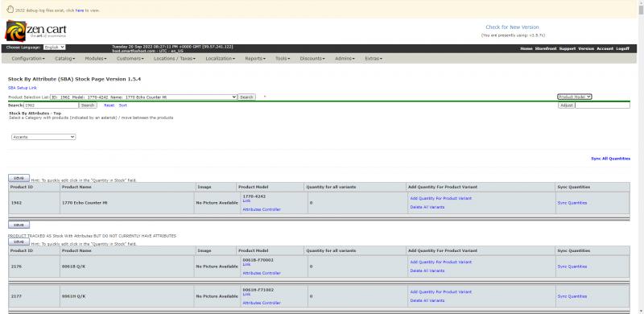The height and width of the screenshot is (314, 644).
Task: Open the Version link in top bar
Action: [x=586, y=48]
